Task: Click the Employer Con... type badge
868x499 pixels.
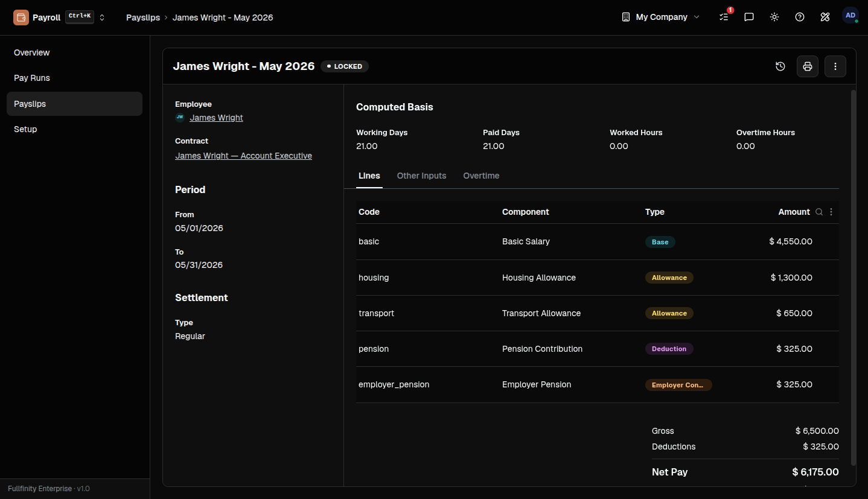Action: click(x=678, y=385)
